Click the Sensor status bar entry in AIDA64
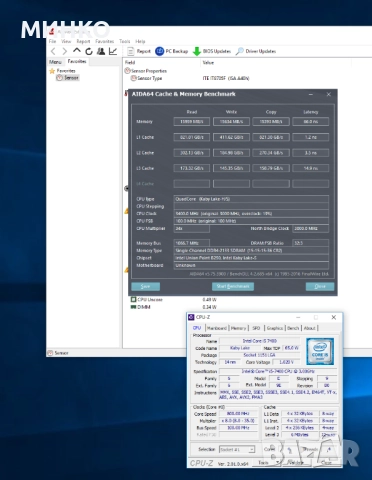 [x=58, y=353]
